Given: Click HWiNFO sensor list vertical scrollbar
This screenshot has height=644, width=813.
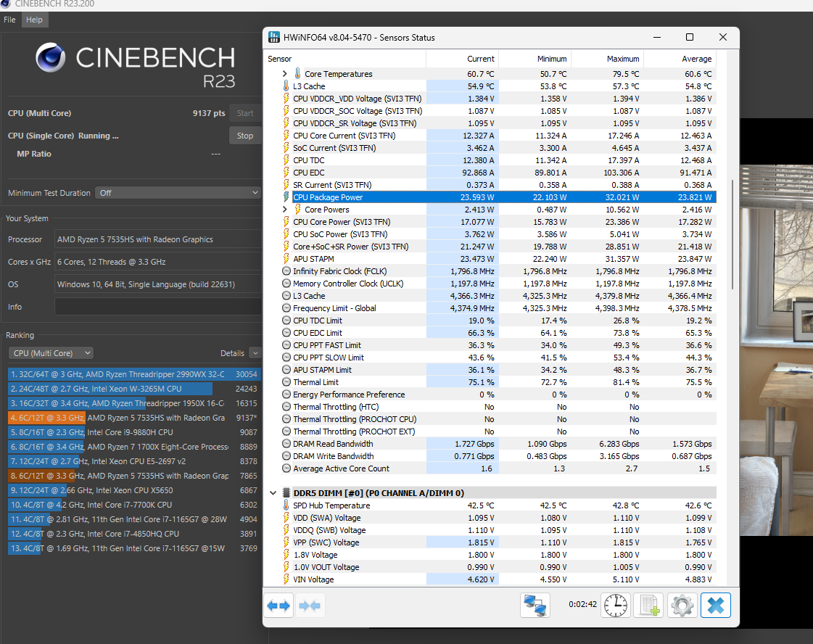Looking at the screenshot, I should click(x=732, y=234).
